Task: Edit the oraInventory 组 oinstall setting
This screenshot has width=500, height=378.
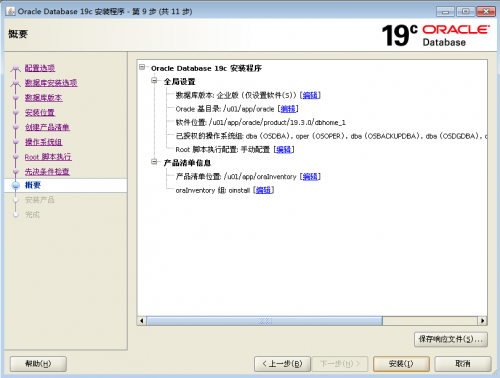Action: [263, 190]
